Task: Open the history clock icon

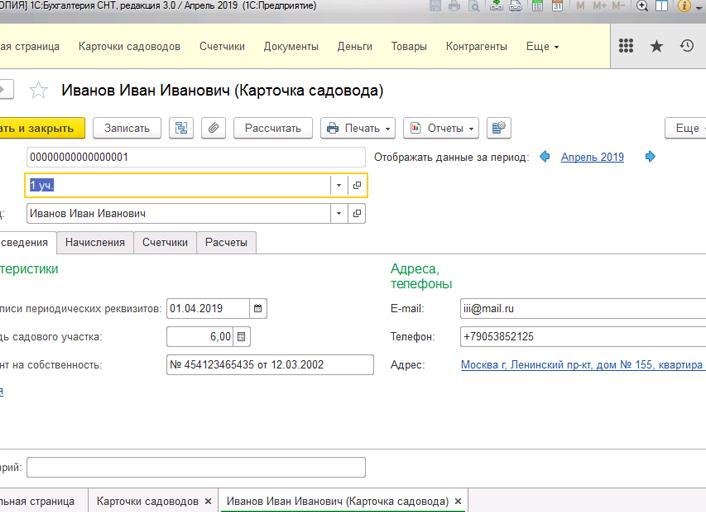Action: [687, 45]
